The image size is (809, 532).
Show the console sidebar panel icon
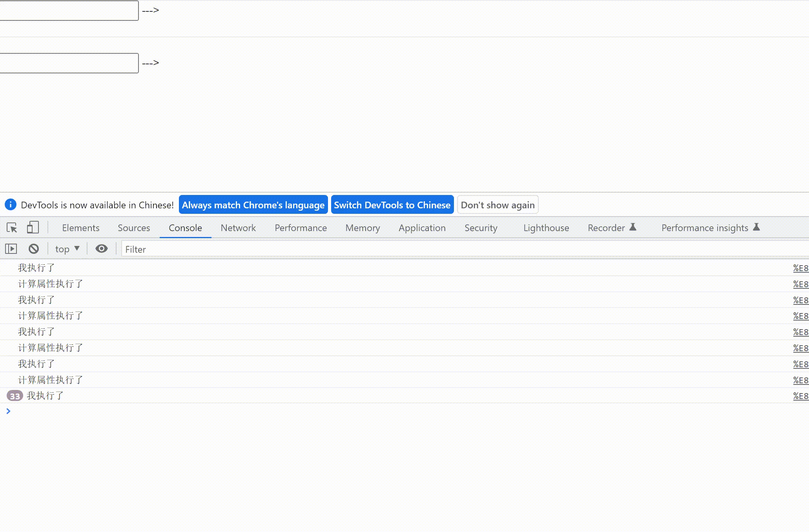coord(11,249)
